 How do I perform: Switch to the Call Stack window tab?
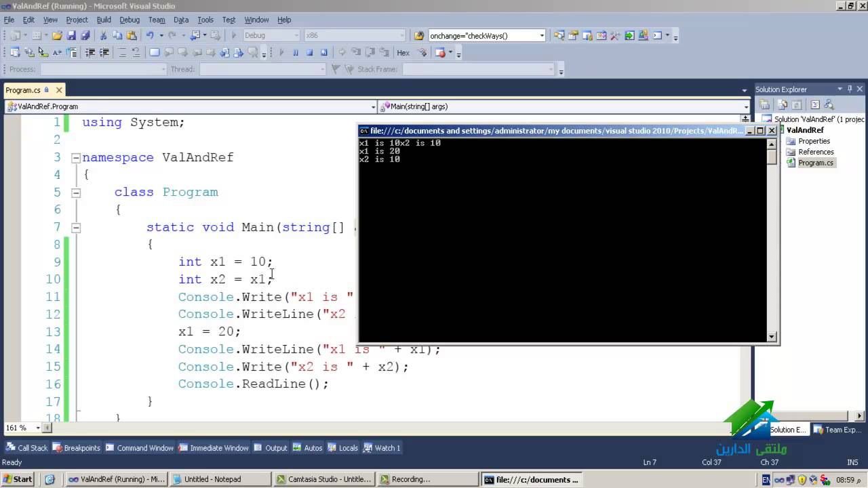coord(27,447)
